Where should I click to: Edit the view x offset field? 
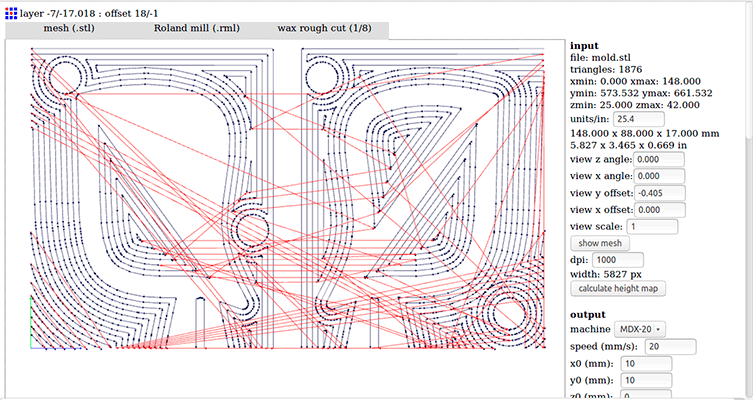tap(660, 210)
